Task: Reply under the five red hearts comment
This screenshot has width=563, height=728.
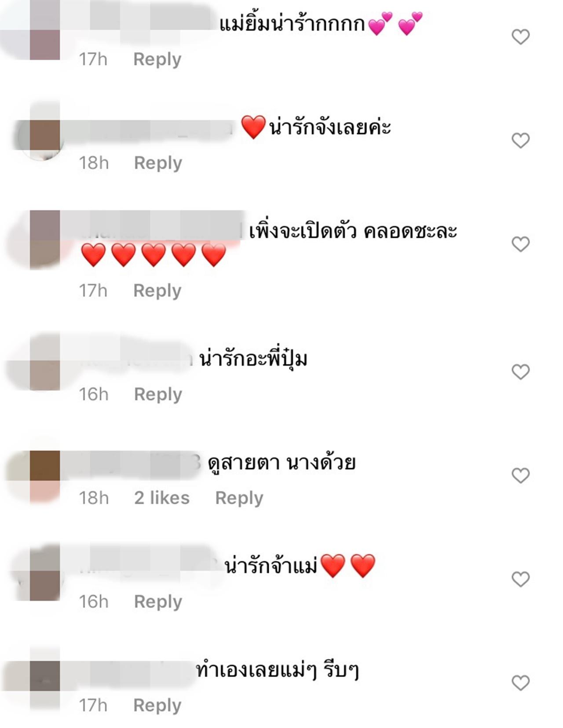Action: pos(157,291)
